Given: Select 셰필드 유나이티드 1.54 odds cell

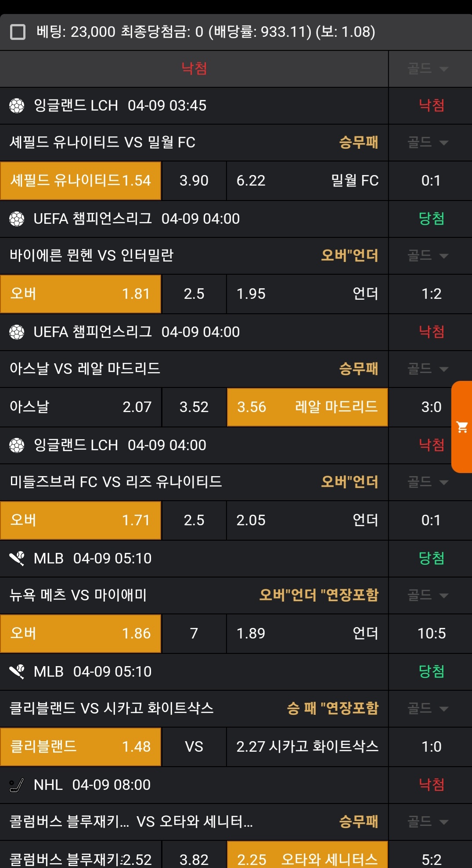Looking at the screenshot, I should 81,181.
